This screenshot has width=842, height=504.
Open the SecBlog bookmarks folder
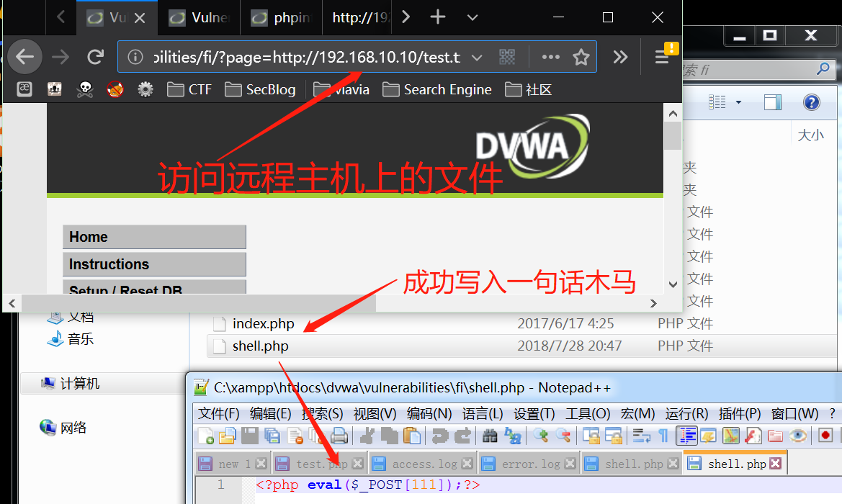tap(260, 89)
